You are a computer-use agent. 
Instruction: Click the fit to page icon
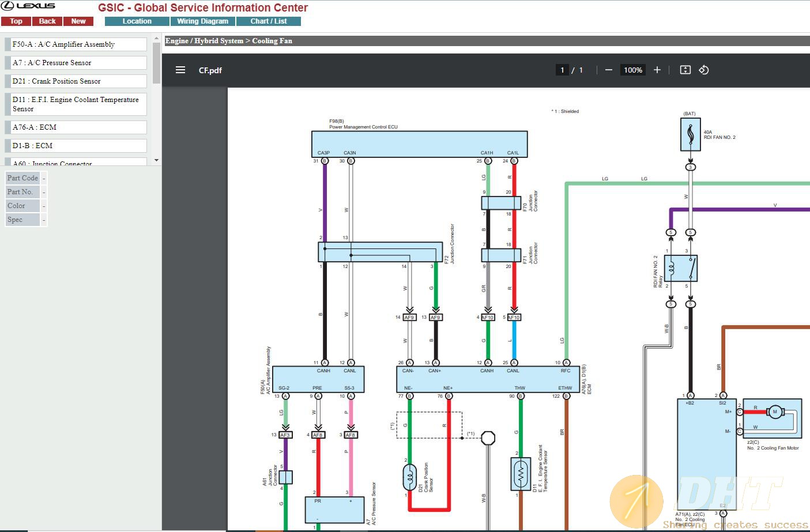pyautogui.click(x=685, y=70)
